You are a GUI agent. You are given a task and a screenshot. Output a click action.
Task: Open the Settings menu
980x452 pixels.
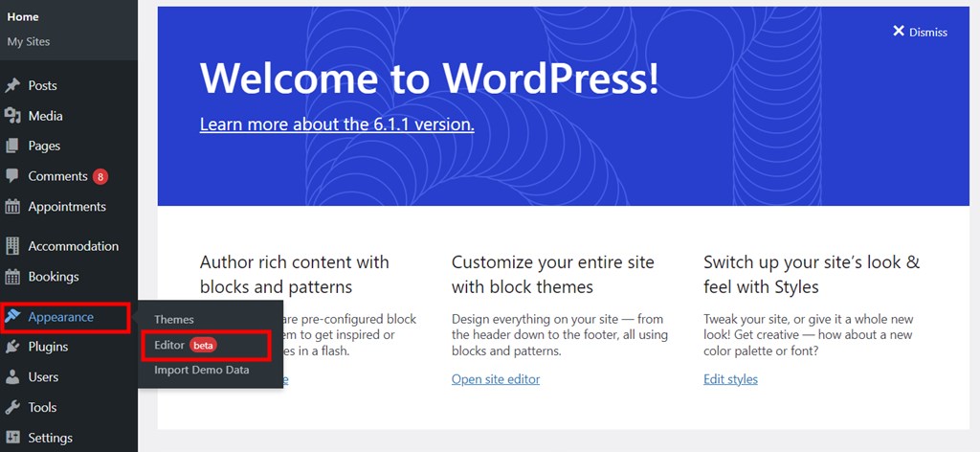(x=50, y=438)
